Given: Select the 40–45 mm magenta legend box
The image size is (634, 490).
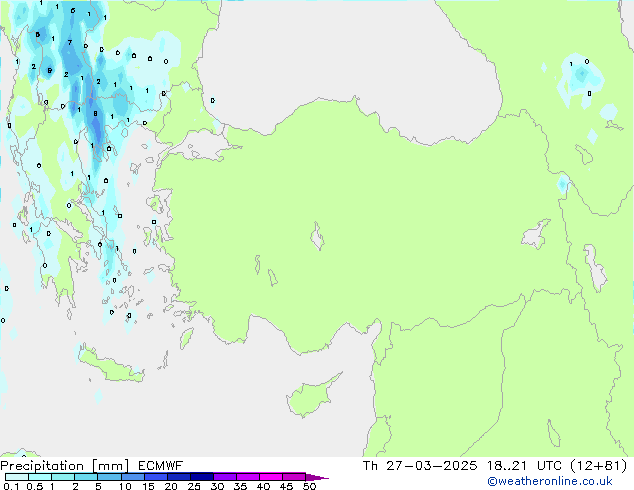Looking at the screenshot, I should (x=271, y=477).
